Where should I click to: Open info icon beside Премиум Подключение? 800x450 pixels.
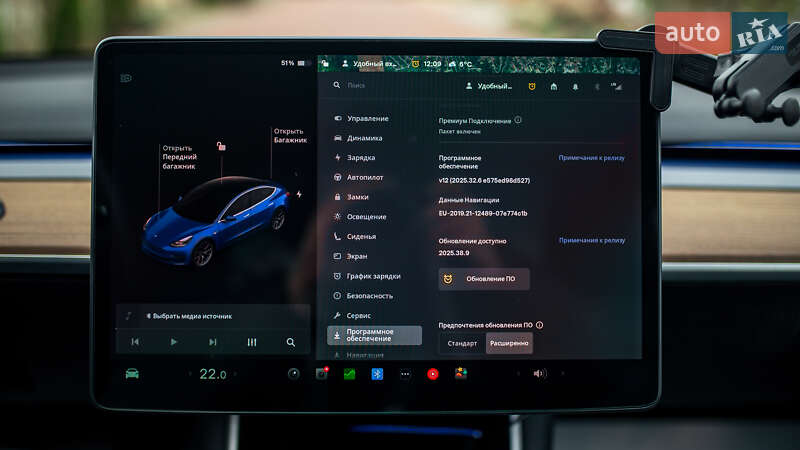[x=518, y=120]
